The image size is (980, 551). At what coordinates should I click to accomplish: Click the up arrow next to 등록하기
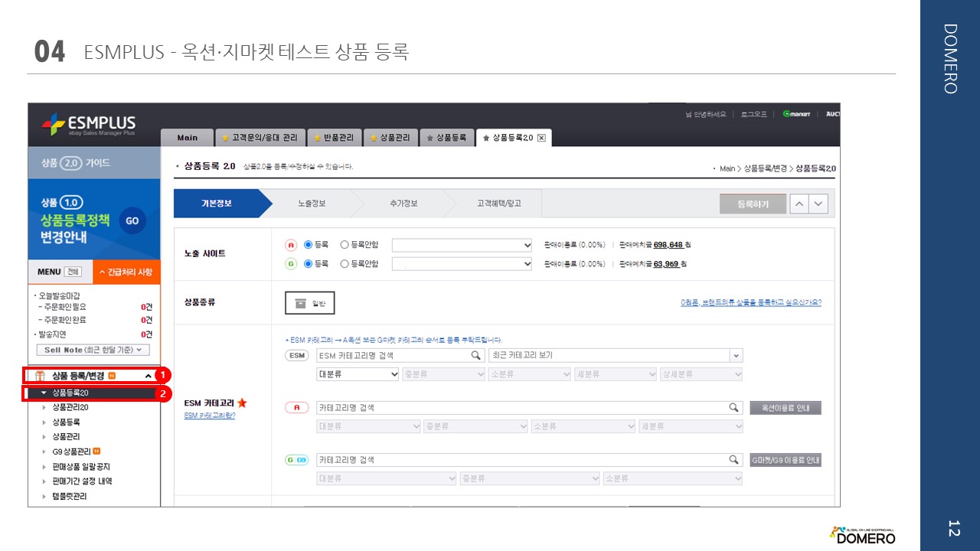click(x=799, y=204)
